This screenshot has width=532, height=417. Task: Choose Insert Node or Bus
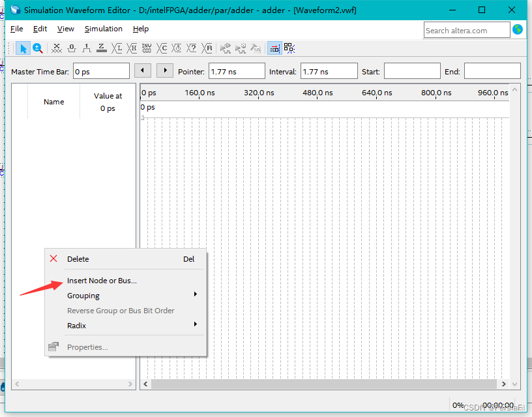coord(126,281)
